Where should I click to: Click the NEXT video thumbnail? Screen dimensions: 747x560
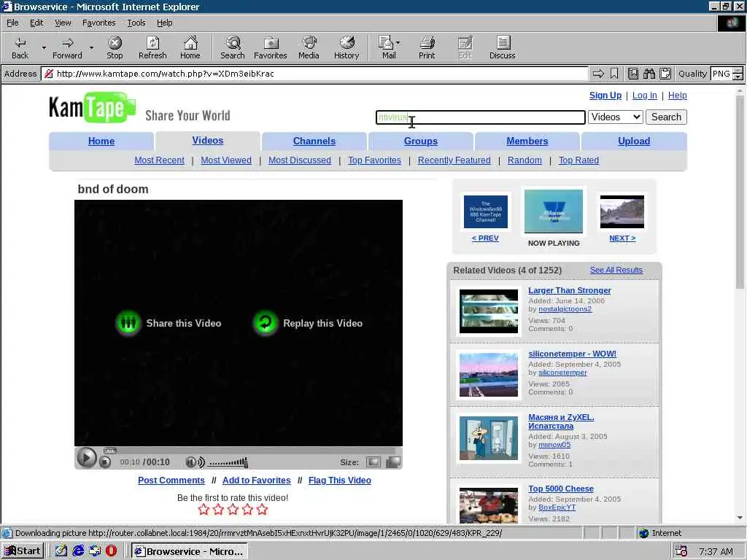(622, 211)
